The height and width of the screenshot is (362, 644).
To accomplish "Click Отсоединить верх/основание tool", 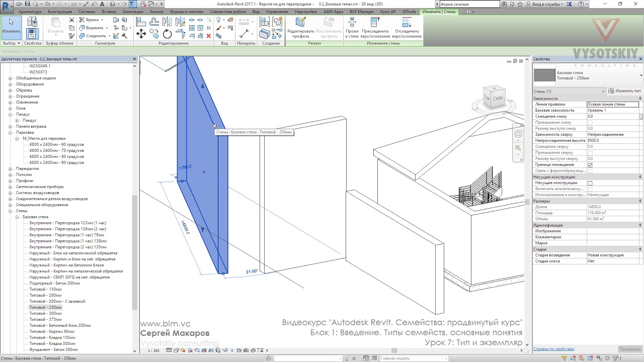I will pyautogui.click(x=407, y=28).
